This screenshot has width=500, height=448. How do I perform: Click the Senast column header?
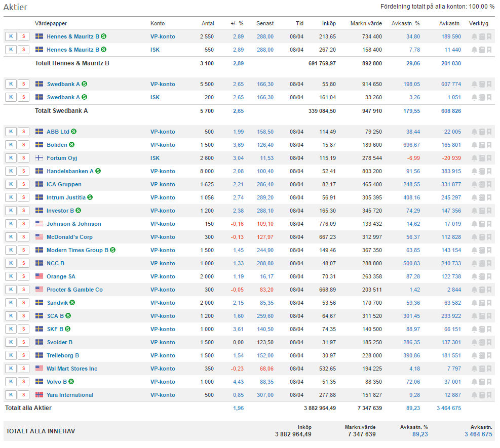pyautogui.click(x=265, y=24)
